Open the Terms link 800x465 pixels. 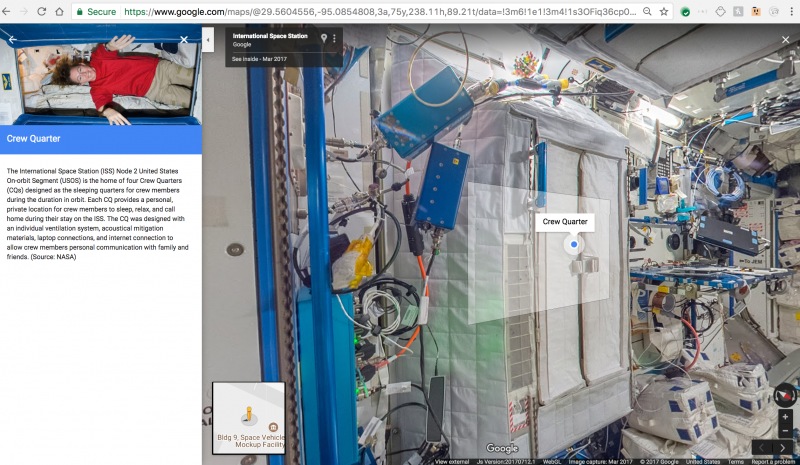click(735, 461)
